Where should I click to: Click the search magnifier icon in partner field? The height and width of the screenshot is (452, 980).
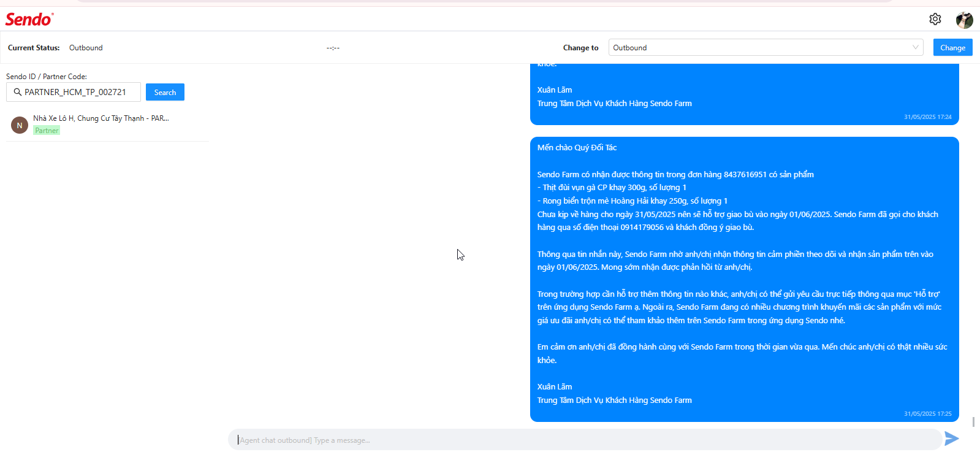pos(17,92)
